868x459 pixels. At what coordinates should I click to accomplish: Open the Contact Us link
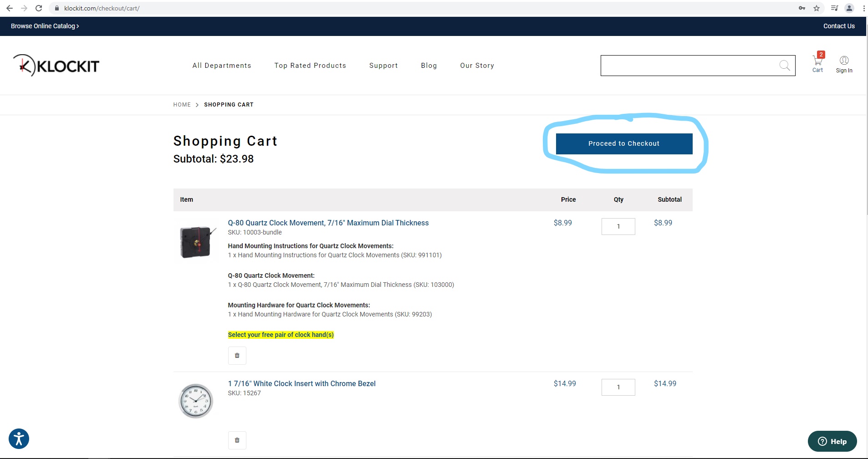click(839, 26)
